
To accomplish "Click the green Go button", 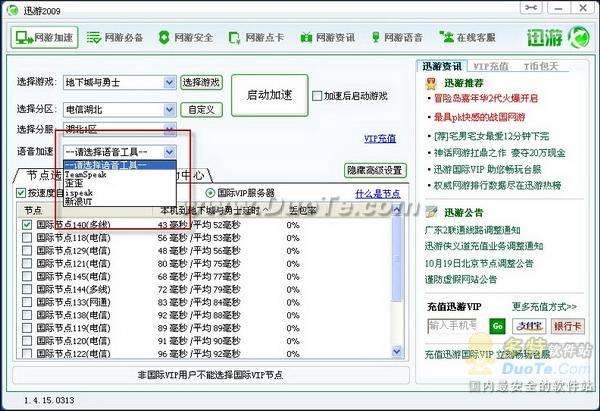I will point(497,326).
